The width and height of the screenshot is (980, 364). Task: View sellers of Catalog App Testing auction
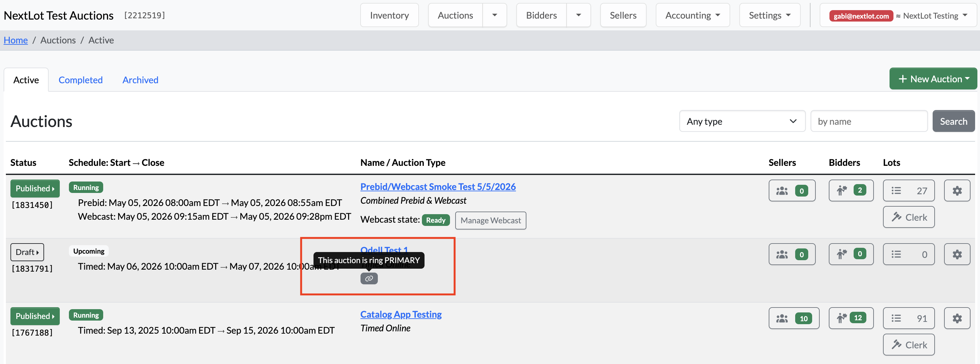point(794,318)
